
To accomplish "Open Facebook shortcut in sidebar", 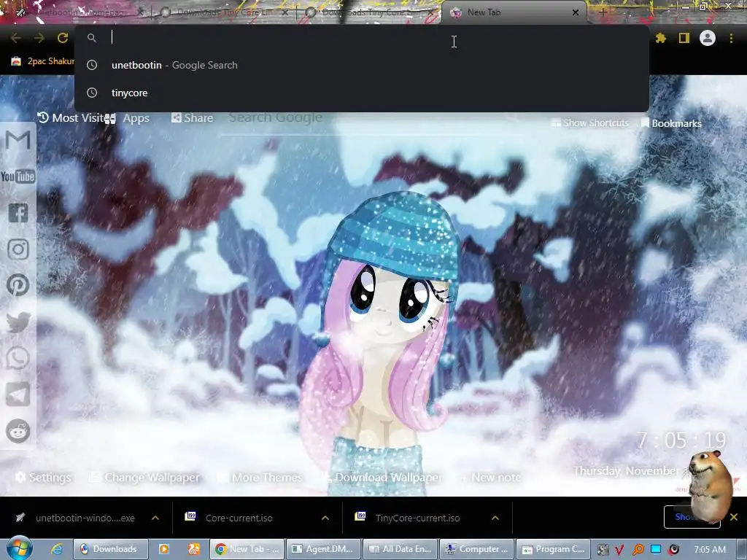I will pyautogui.click(x=18, y=213).
